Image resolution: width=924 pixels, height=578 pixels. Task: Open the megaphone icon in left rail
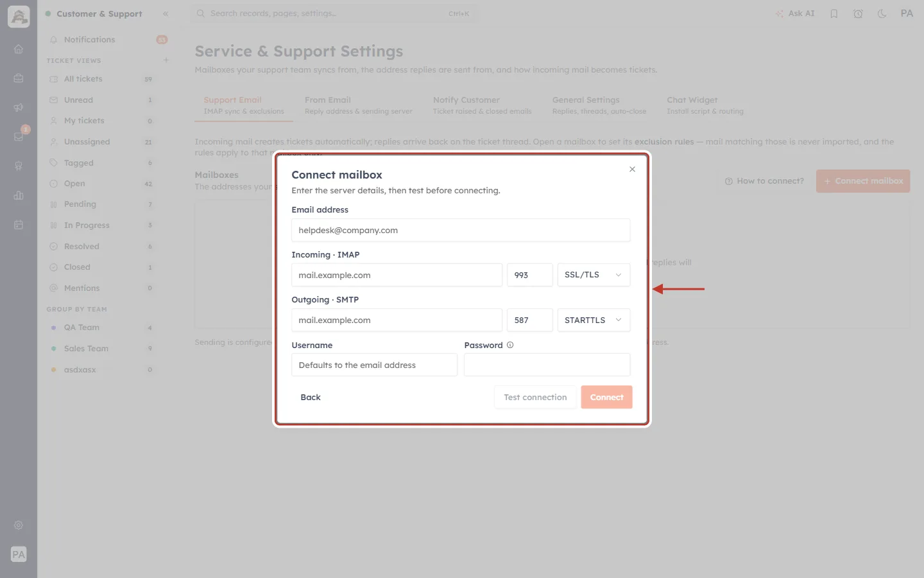[19, 107]
